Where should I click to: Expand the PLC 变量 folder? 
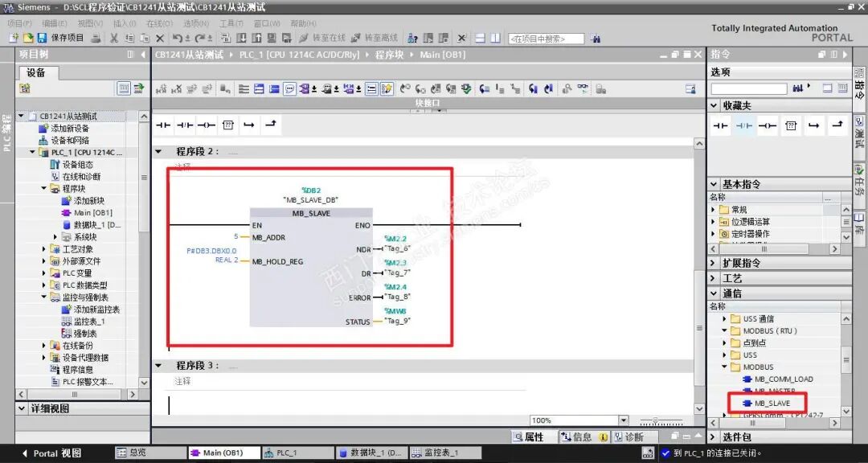[43, 273]
